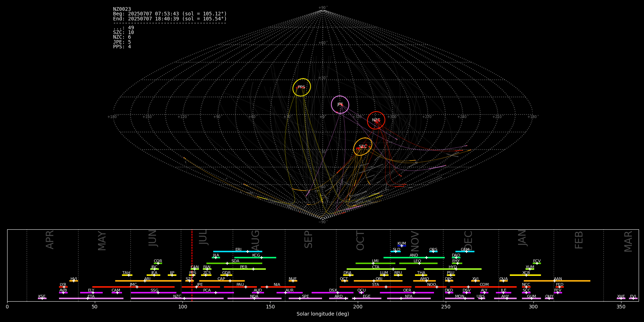Click the red JMC shower bar
This screenshot has width=644, height=322.
[133, 287]
